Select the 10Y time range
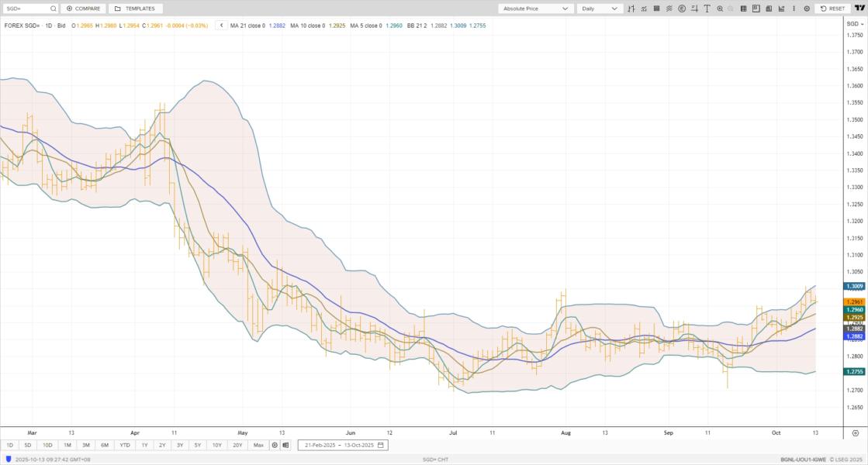Viewport: 868px width, 465px height. point(217,445)
